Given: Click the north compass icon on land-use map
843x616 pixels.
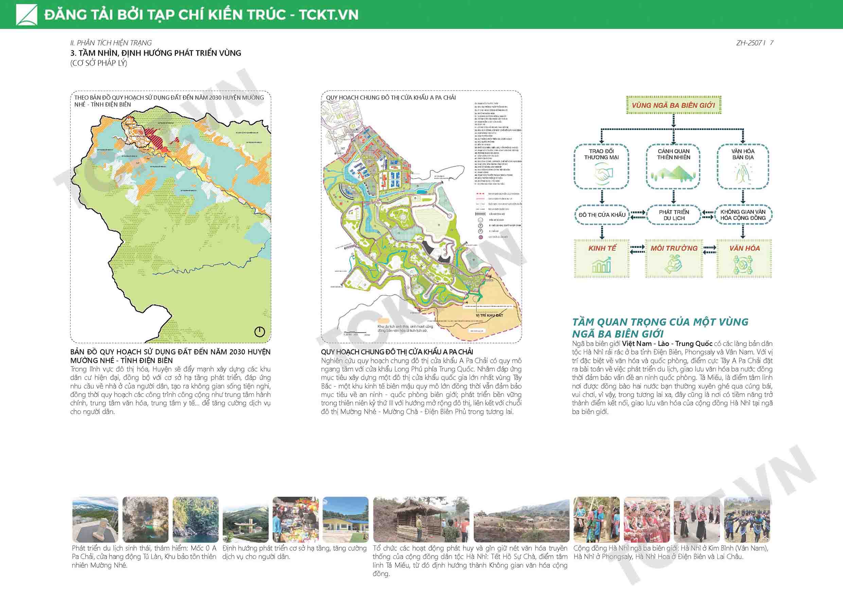Looking at the screenshot, I should [x=260, y=331].
